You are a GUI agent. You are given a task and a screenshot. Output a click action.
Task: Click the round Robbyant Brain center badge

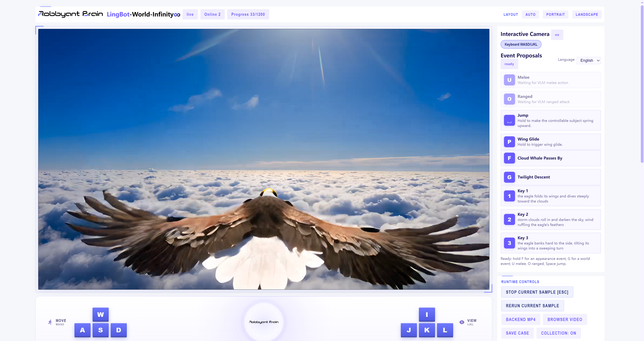click(264, 322)
